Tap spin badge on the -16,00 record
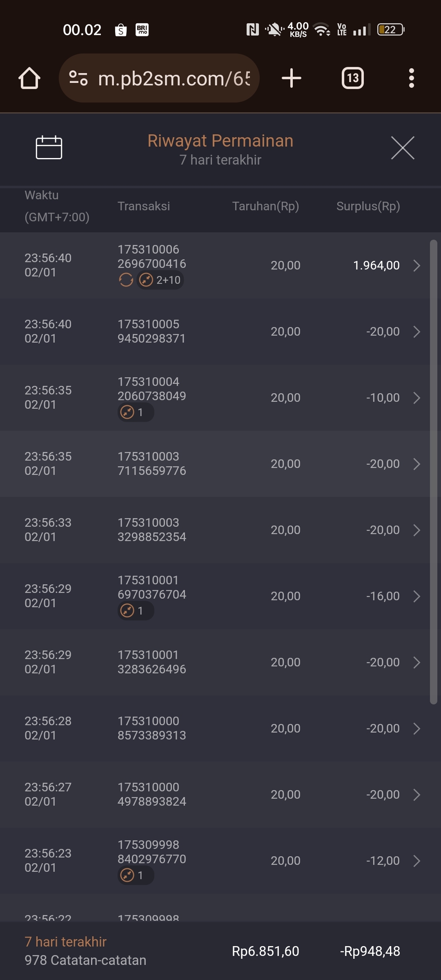 [135, 611]
